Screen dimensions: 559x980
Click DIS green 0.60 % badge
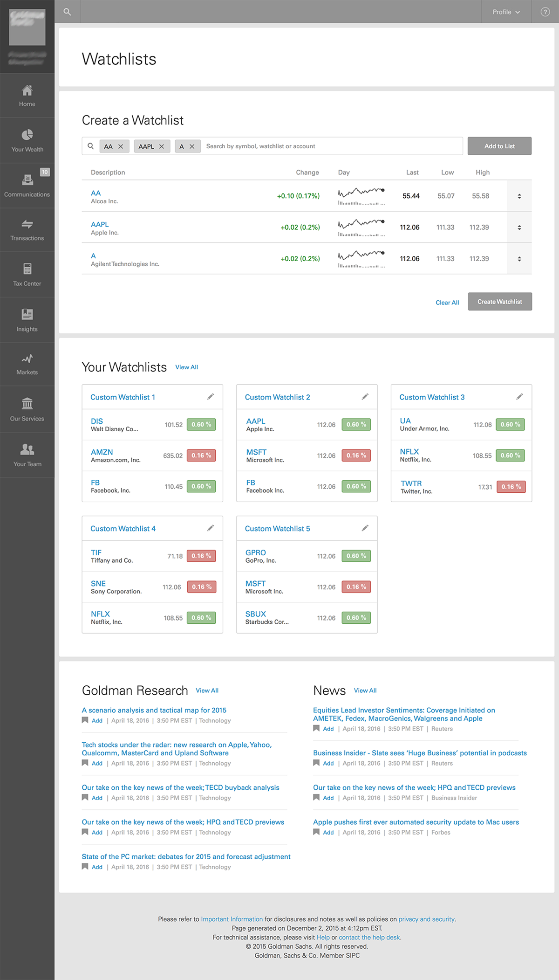point(201,425)
